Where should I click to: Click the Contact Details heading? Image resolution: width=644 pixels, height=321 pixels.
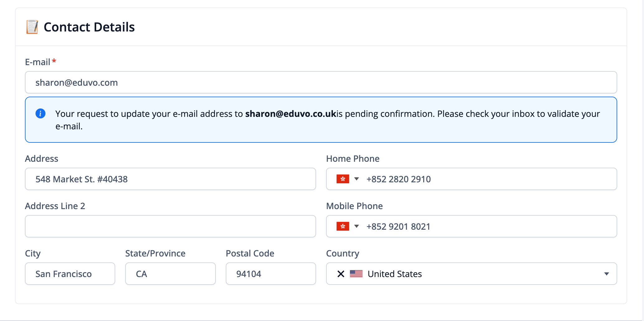(x=89, y=27)
